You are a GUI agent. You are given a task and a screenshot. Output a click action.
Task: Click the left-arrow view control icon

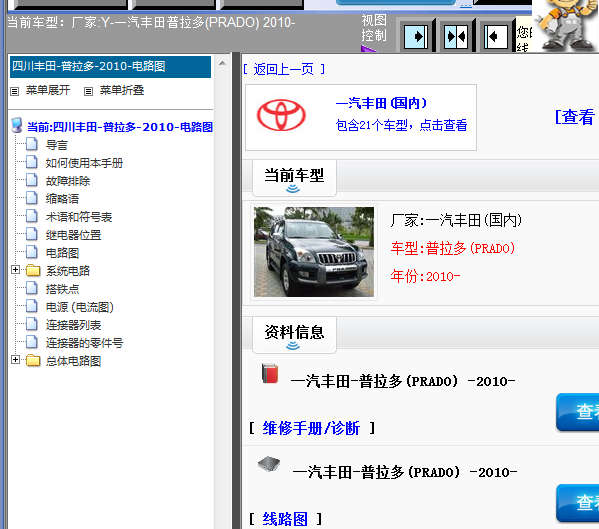[x=495, y=37]
